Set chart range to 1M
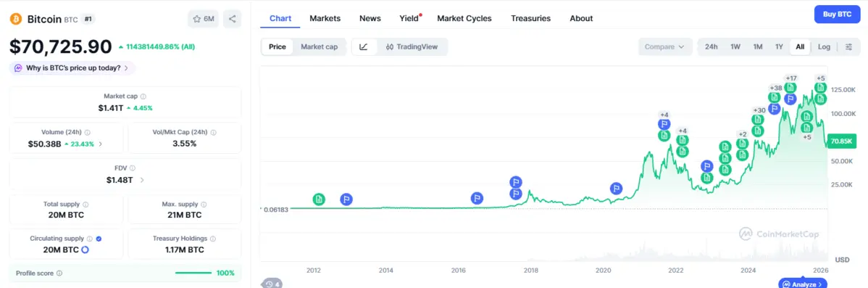Screen dimensions: 868x288 (x=758, y=47)
